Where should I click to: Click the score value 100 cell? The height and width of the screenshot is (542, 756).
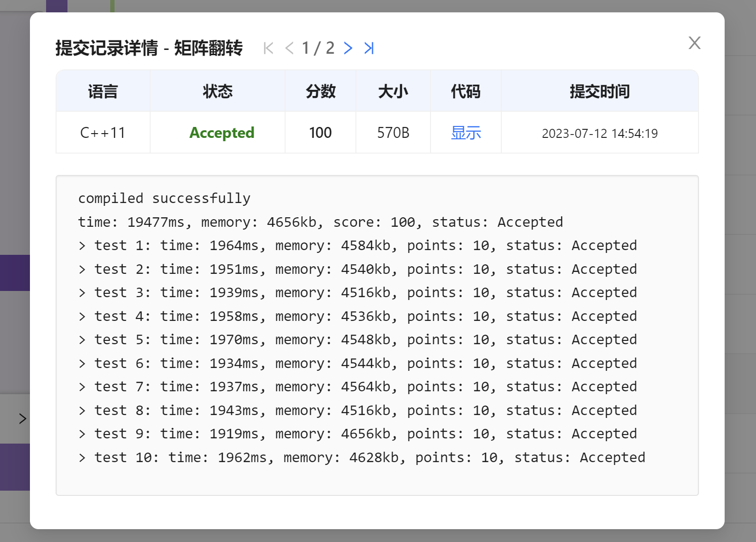[x=320, y=133]
